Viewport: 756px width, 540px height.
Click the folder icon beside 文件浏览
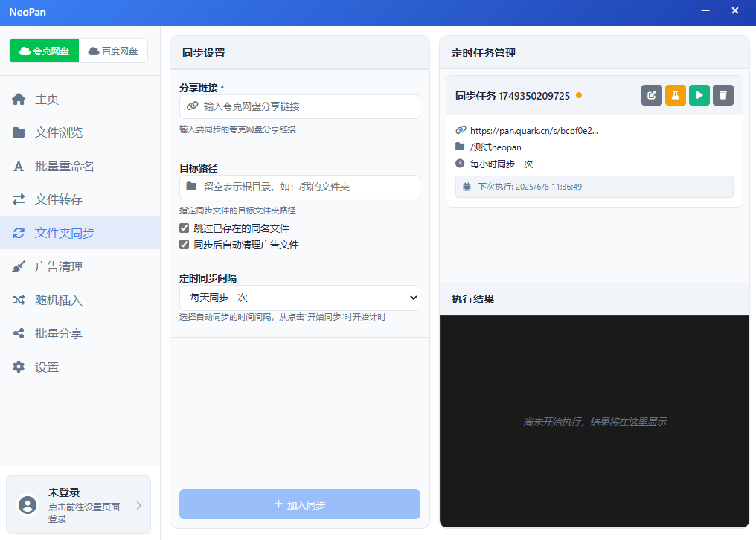[x=19, y=132]
